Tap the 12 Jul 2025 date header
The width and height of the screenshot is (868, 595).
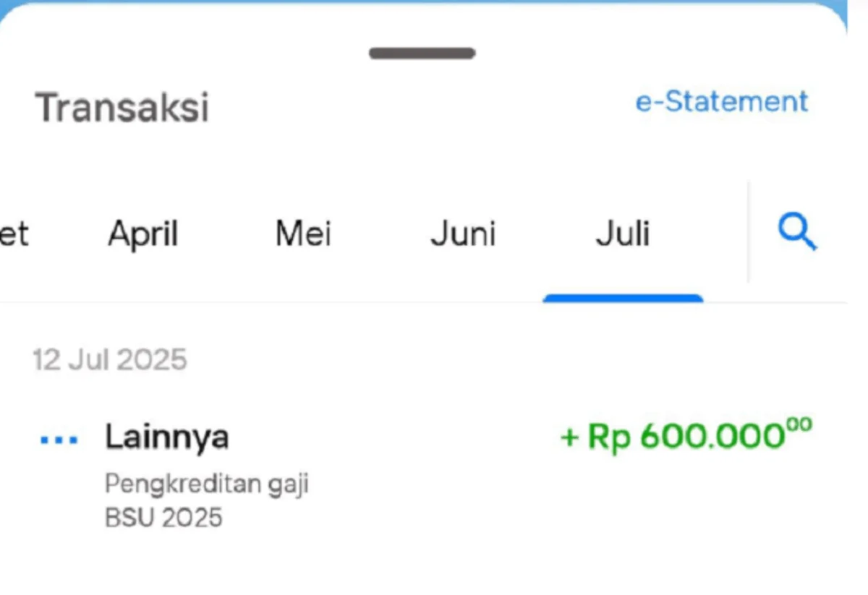(x=109, y=359)
